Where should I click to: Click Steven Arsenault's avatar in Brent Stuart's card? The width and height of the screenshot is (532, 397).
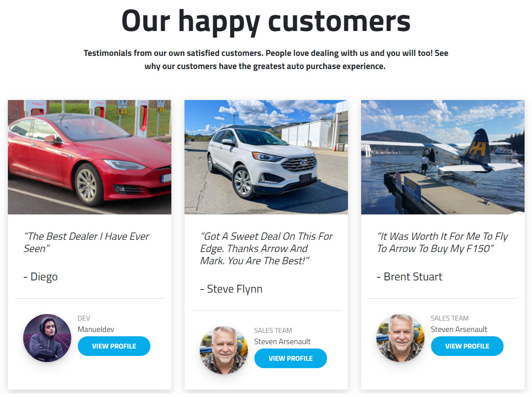coord(400,338)
